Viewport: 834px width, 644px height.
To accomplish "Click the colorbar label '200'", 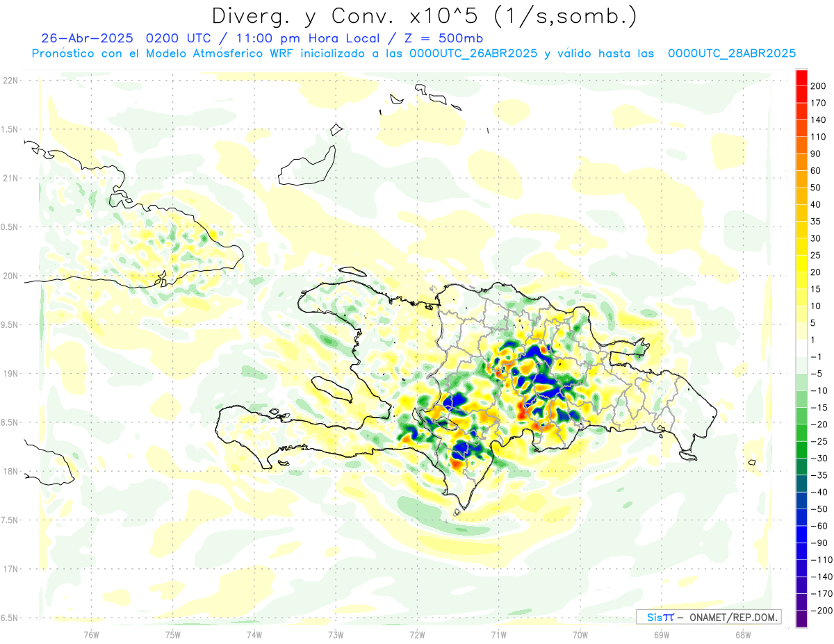I will 819,86.
